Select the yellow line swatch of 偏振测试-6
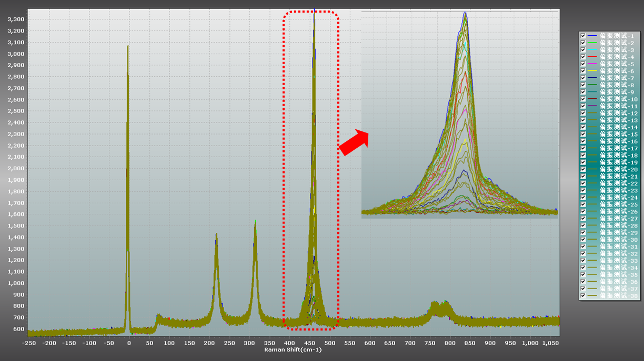 point(592,71)
